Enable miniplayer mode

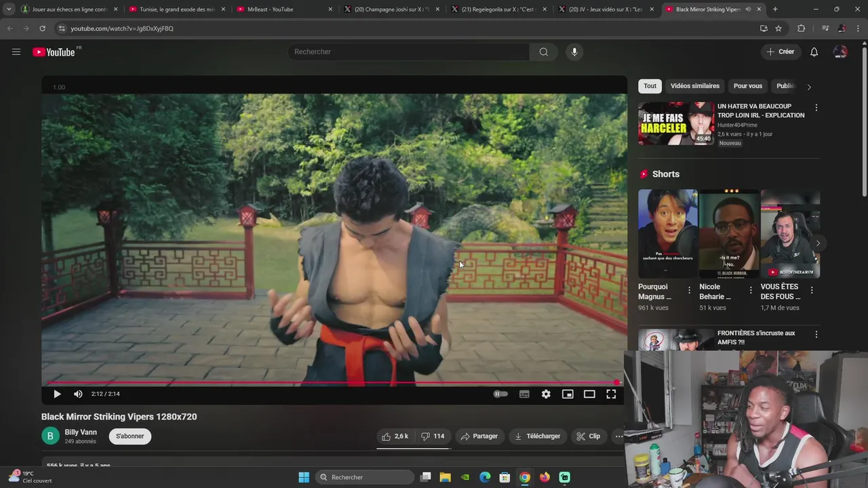pyautogui.click(x=568, y=394)
